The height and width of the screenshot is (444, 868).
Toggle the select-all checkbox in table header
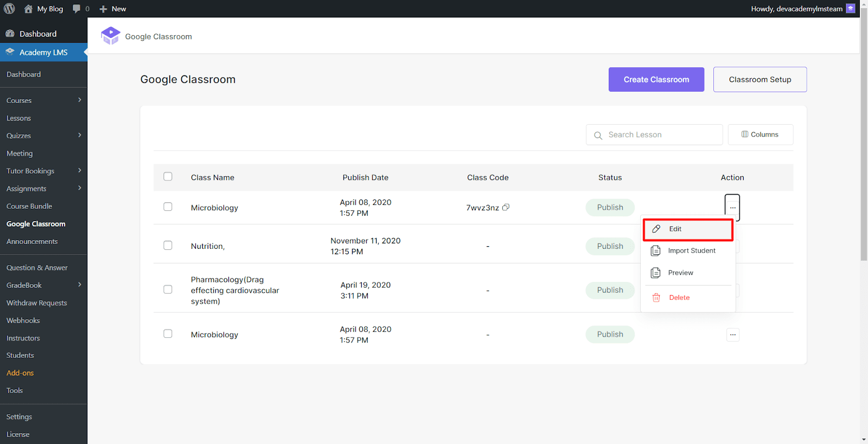coord(168,177)
